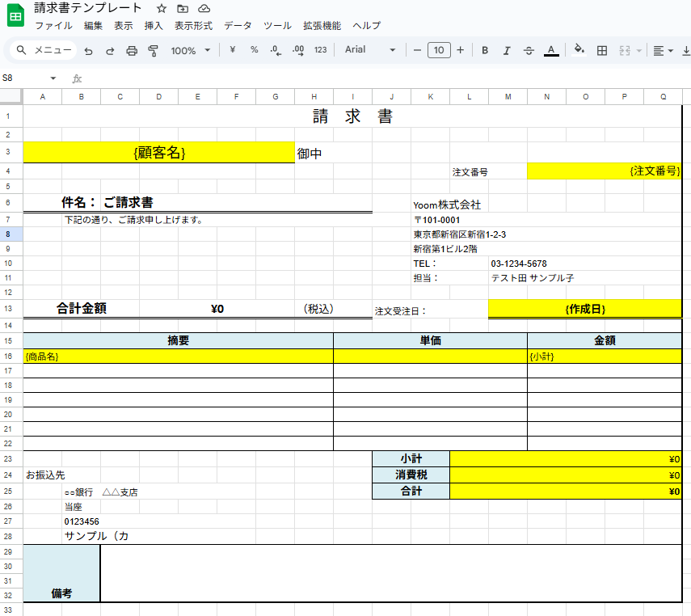Open the データ menu
Screen dimensions: 691x616
click(238, 26)
